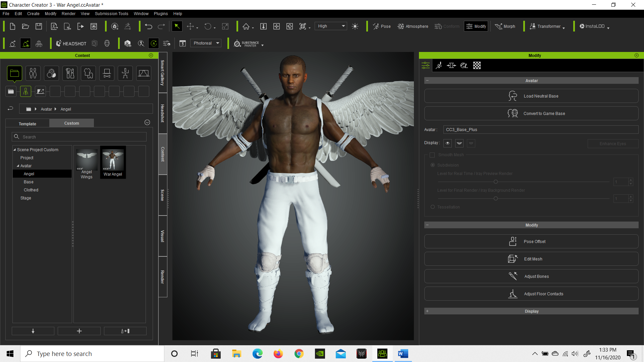Select the Angel Wings thumbnail

point(87,164)
